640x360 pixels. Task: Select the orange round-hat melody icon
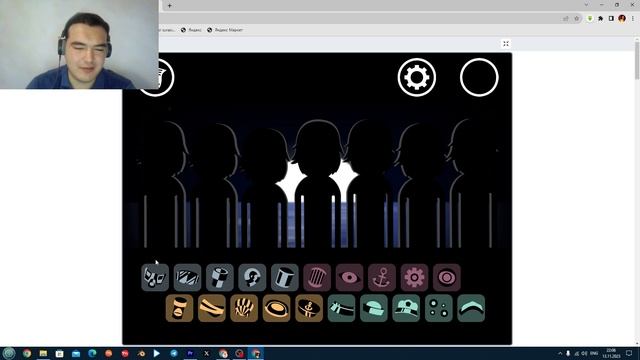point(276,308)
